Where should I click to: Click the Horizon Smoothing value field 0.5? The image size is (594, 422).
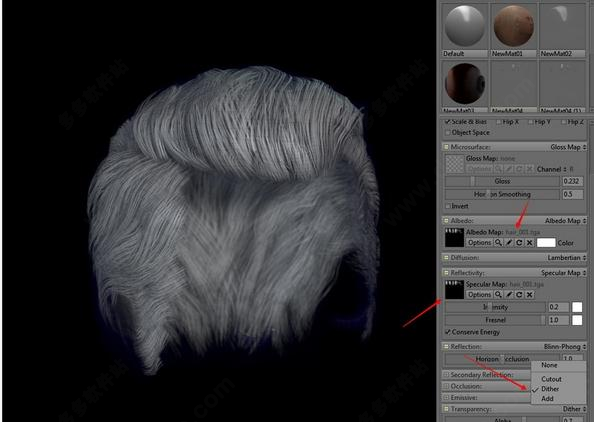(572, 194)
